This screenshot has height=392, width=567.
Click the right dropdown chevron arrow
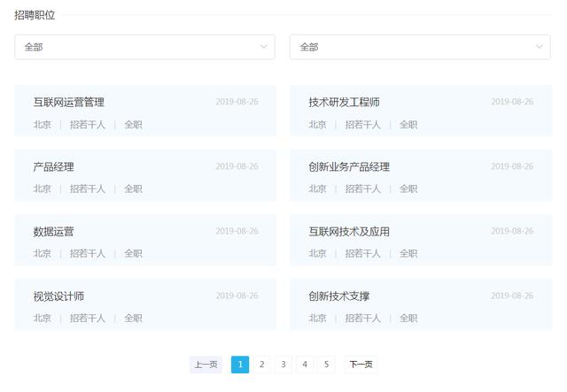point(540,47)
